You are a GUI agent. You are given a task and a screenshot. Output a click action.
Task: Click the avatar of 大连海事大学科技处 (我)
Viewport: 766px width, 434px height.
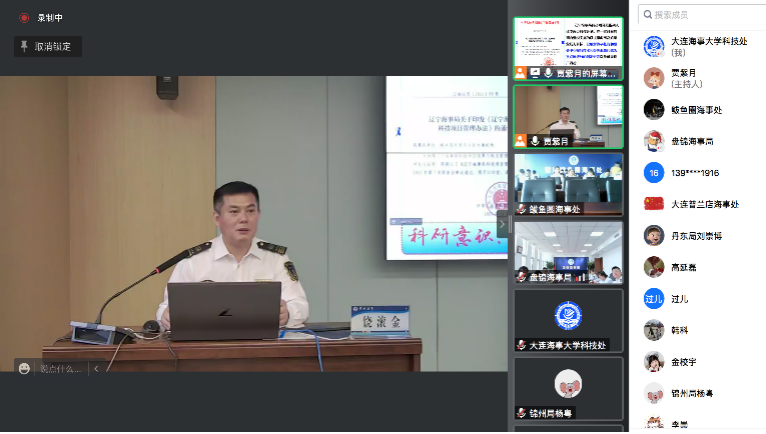654,46
